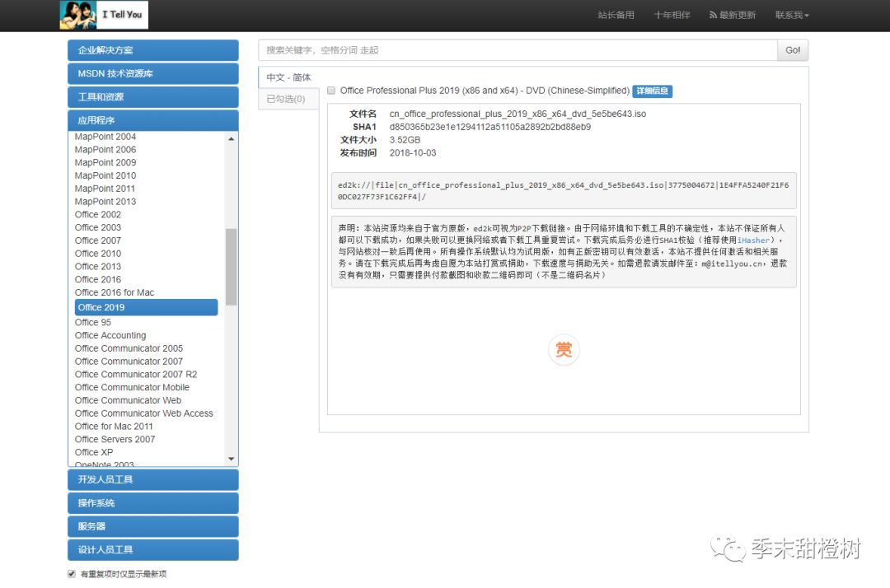Viewport: 890px width, 588px height.
Task: Select MapPoint 2004 in the list
Action: (x=105, y=137)
